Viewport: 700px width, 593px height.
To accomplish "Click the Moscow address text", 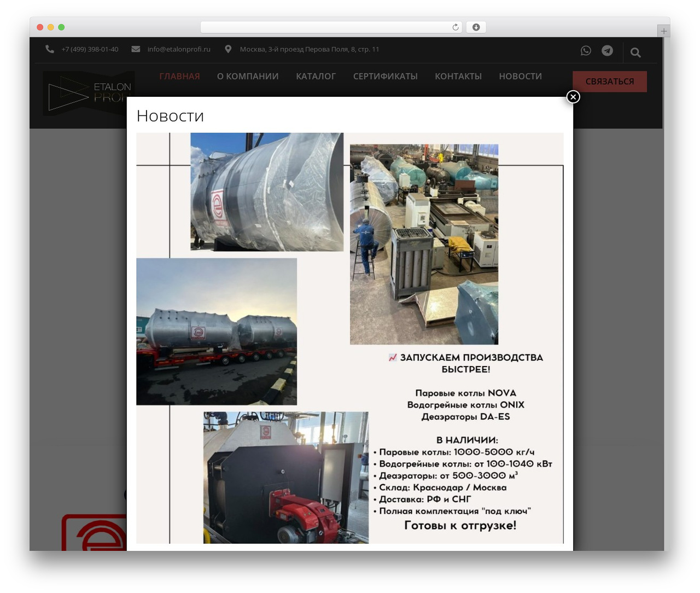I will point(310,49).
